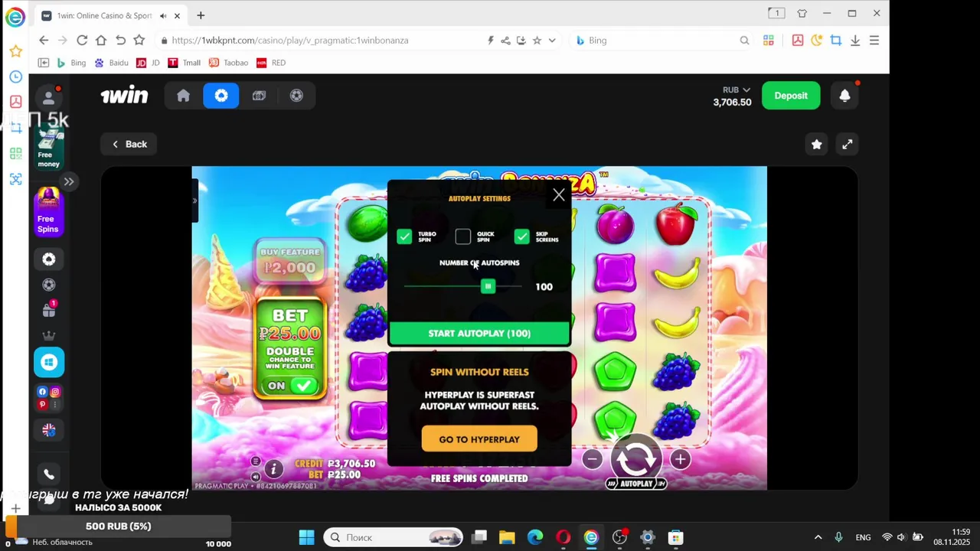Open browser screenshot crop tool
The image size is (980, 551).
pos(836,41)
